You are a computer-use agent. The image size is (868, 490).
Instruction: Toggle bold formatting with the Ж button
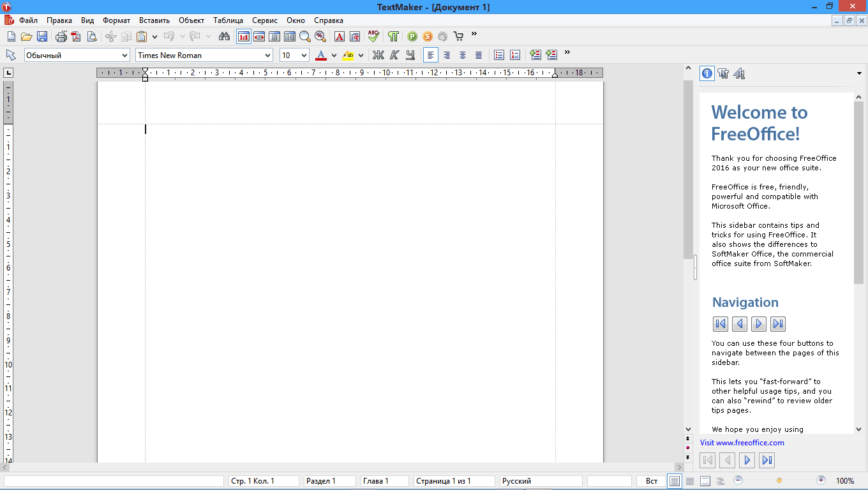pyautogui.click(x=378, y=56)
